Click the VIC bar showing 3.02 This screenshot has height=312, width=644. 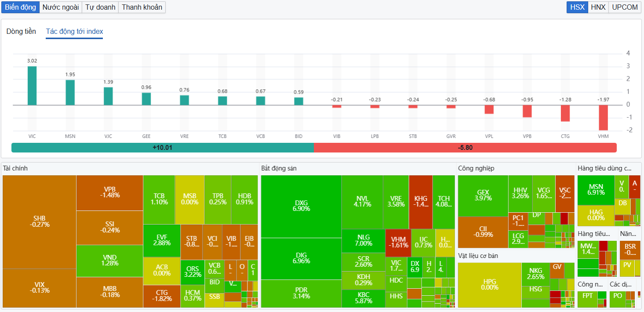[x=32, y=86]
